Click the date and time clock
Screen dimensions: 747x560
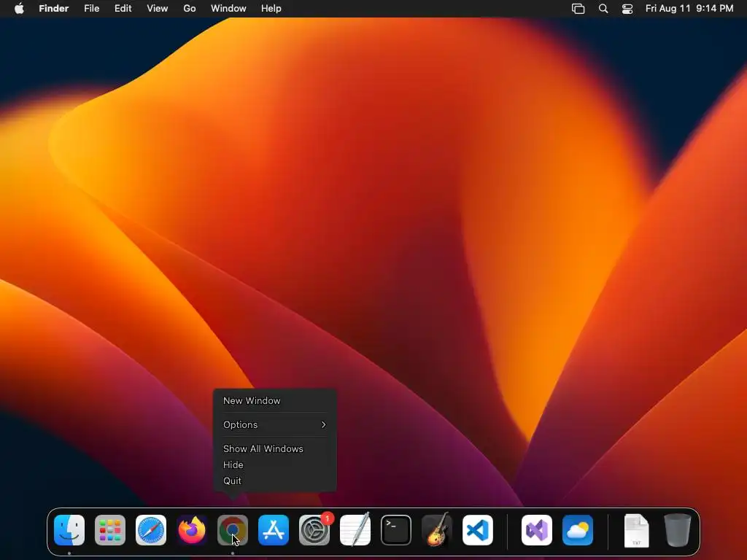689,9
